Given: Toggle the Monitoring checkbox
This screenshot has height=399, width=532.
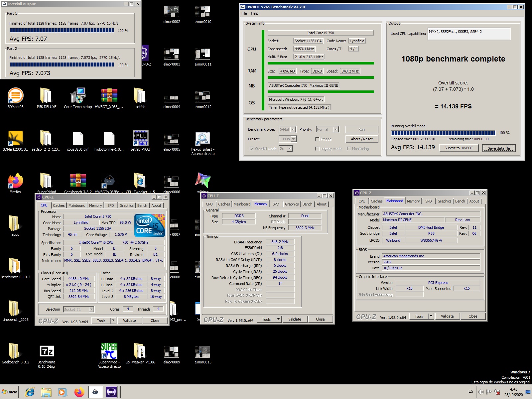Looking at the screenshot, I should tap(349, 149).
